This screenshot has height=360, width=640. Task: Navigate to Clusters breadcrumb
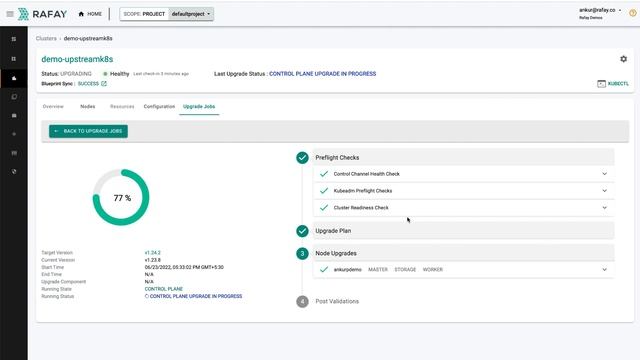46,38
